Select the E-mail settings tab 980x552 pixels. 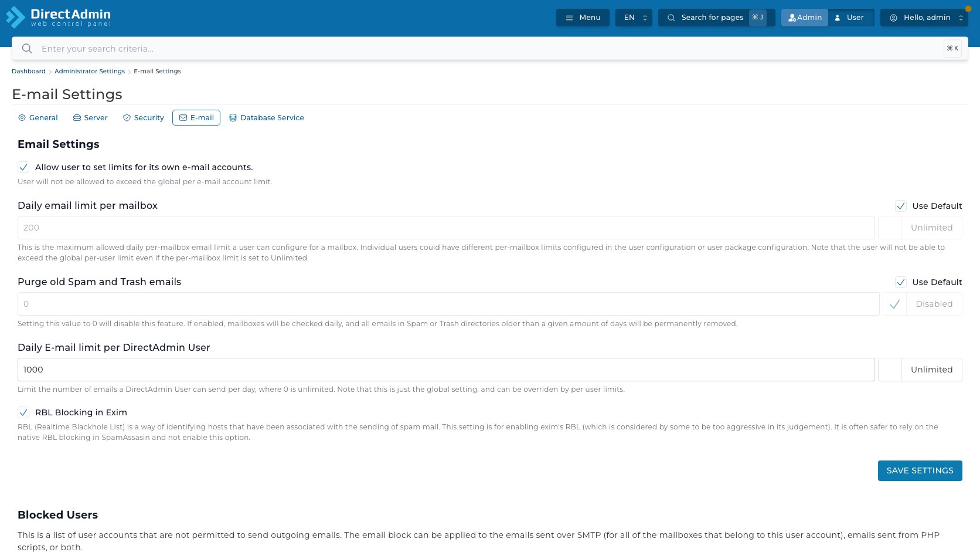tap(196, 118)
